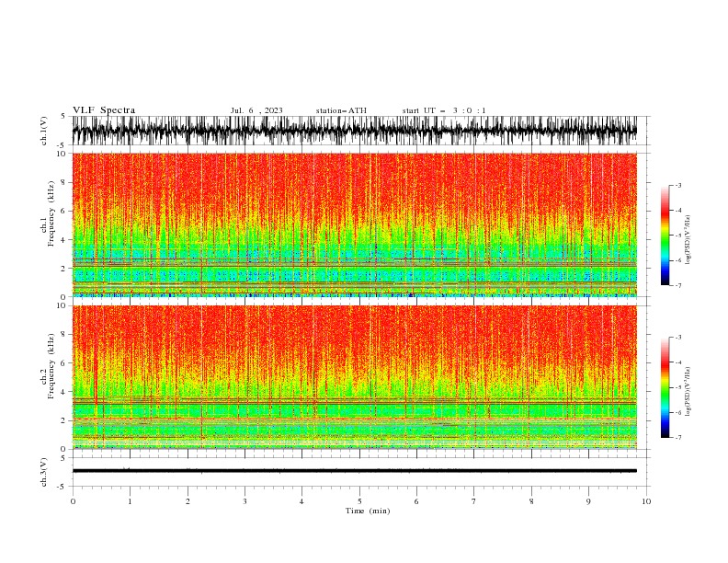Click the "station=ATH" header text
Viewport: 728px width, 563px height.
click(341, 110)
